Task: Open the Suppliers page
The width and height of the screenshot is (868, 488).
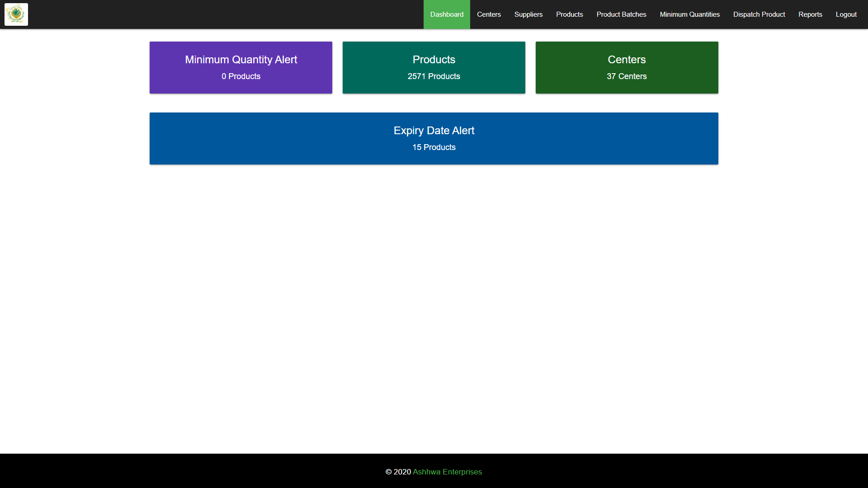Action: [x=528, y=14]
